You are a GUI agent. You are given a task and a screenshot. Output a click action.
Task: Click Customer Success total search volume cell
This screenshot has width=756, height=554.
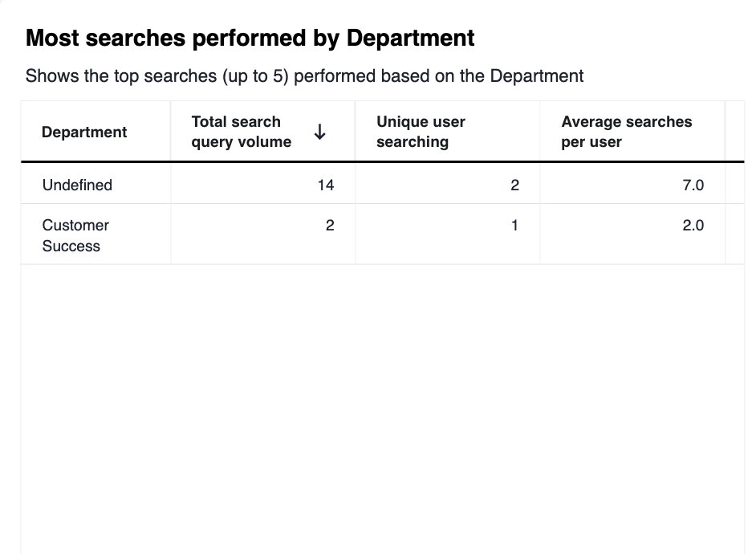(329, 226)
